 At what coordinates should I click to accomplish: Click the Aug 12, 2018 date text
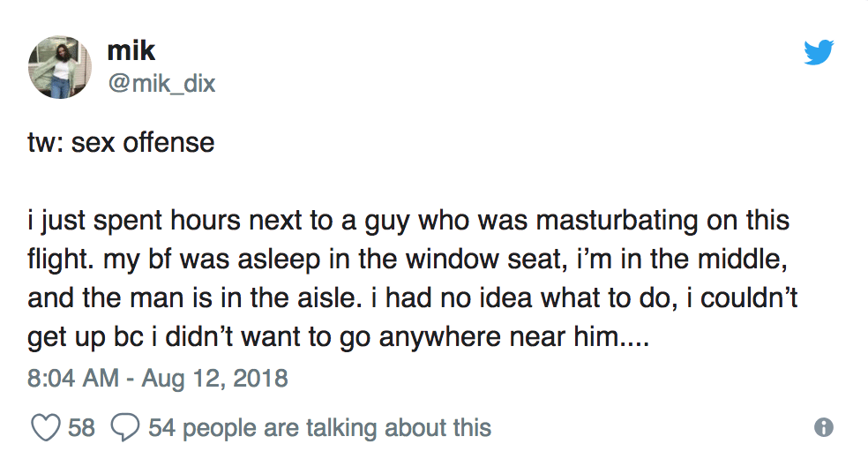click(214, 378)
